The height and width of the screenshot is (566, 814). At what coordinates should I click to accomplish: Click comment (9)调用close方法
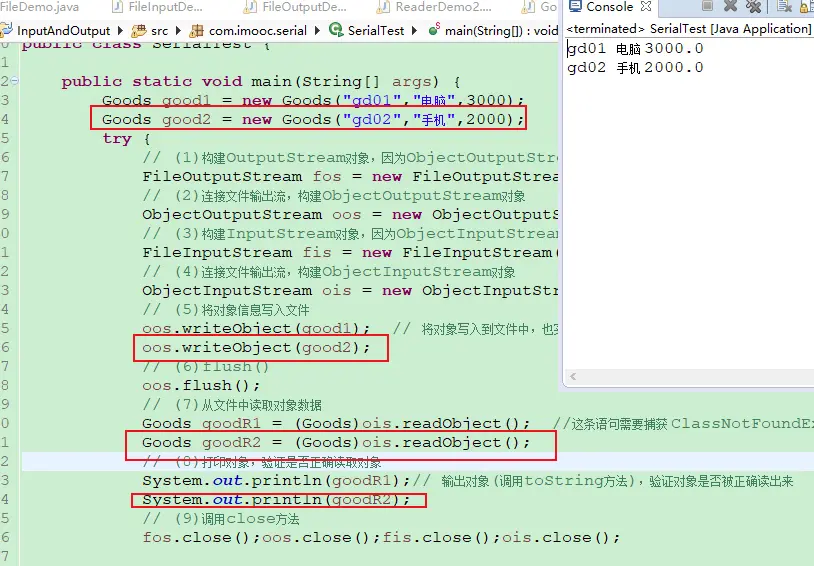point(221,518)
